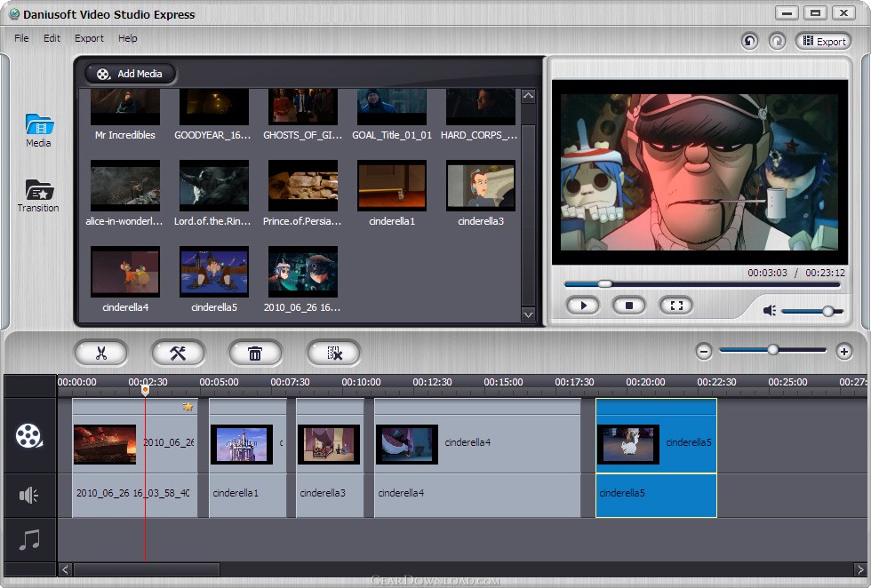Open the edit tools (hammer and wrench) button
Image resolution: width=871 pixels, height=588 pixels.
coord(178,354)
